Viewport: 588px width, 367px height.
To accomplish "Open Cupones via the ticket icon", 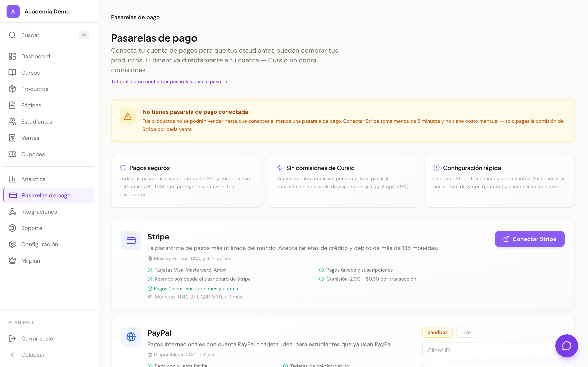I will 12,154.
